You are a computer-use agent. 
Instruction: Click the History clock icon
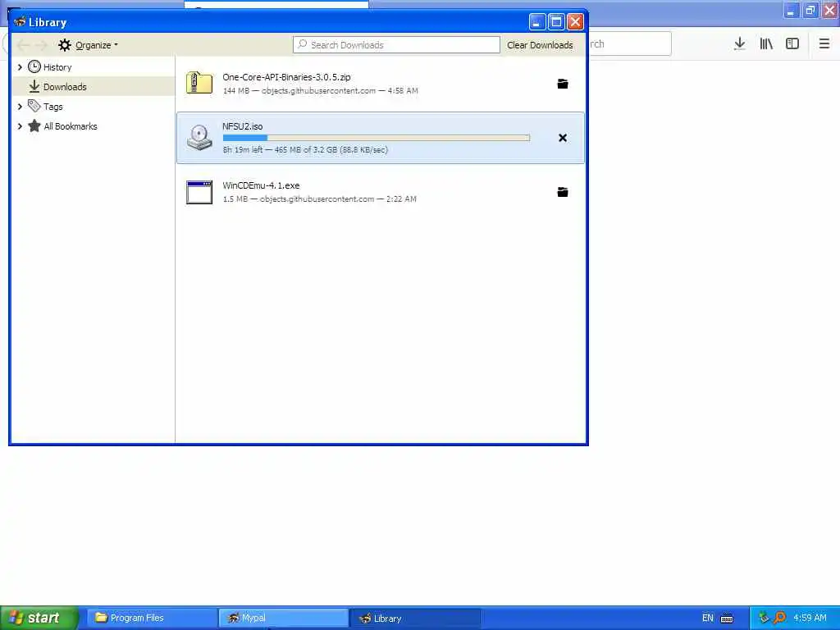34,66
